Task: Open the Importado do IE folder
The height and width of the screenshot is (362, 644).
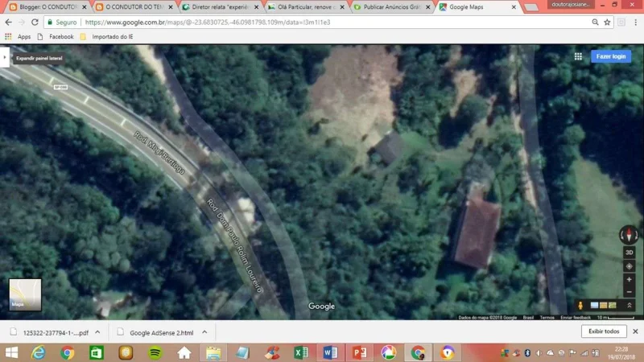Action: 106,36
